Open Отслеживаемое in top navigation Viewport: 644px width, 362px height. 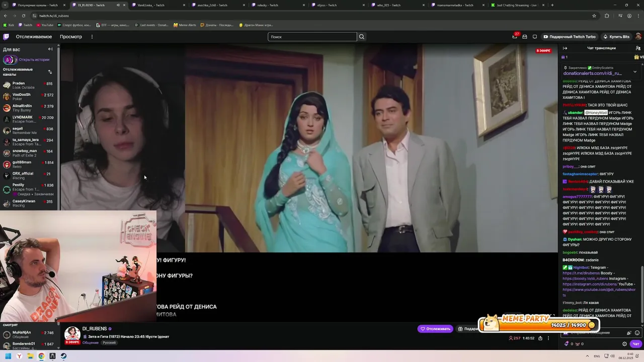[x=34, y=37]
